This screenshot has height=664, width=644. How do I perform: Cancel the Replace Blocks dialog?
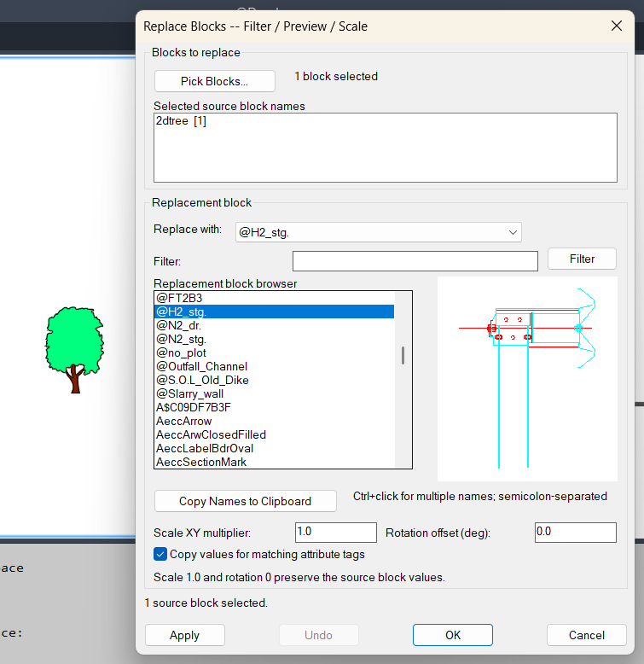[587, 635]
